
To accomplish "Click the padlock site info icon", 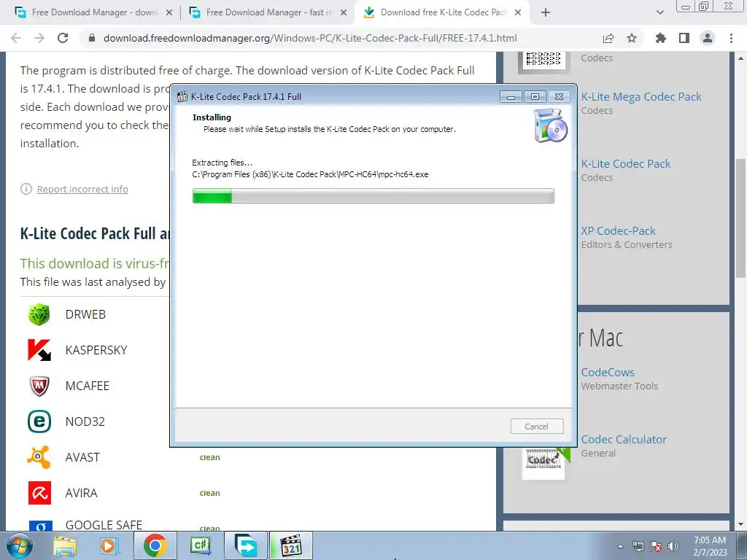I will (92, 38).
